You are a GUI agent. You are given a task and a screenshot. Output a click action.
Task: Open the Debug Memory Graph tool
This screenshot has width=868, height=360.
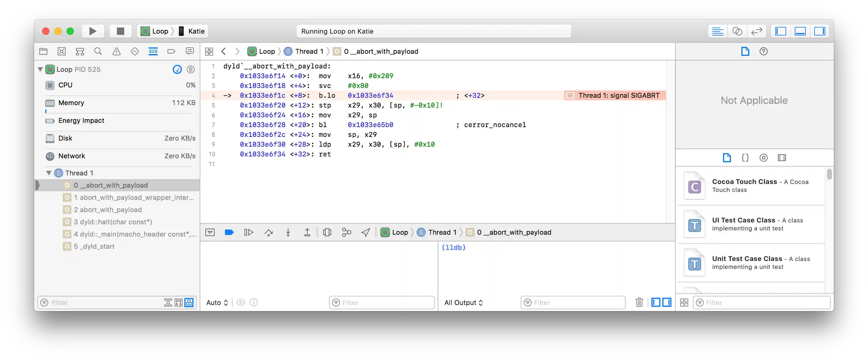tap(346, 232)
